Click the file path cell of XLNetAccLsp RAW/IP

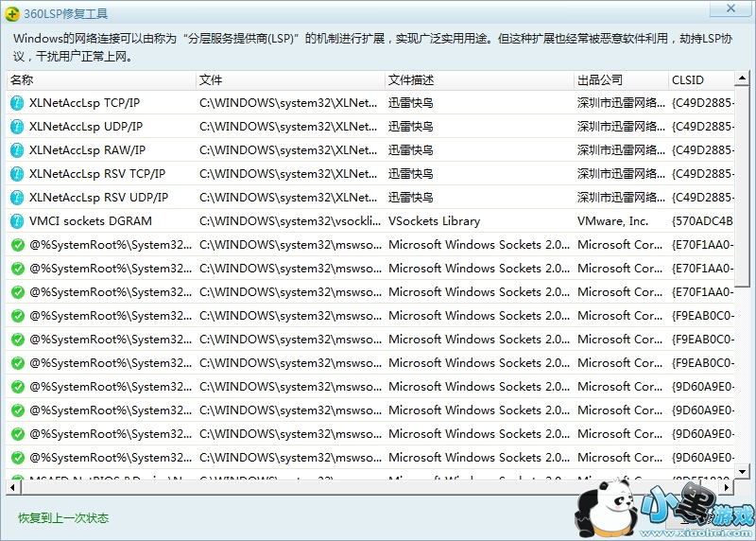288,150
